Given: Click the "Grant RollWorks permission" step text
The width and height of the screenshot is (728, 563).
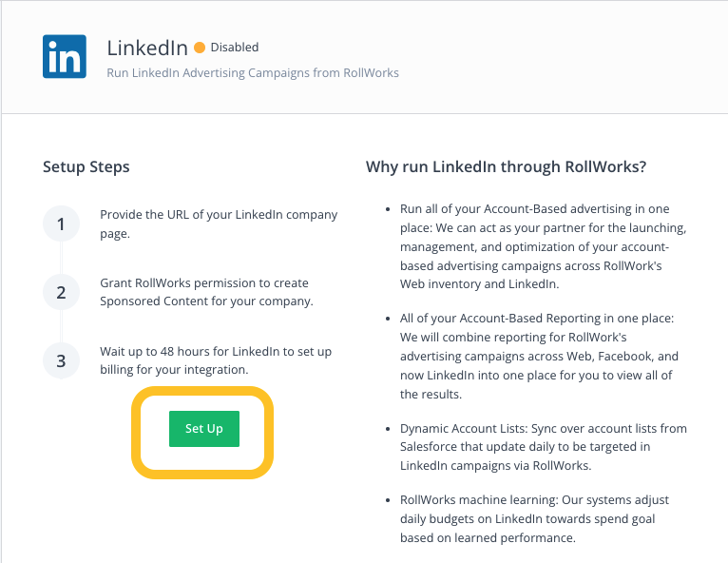Looking at the screenshot, I should 206,292.
